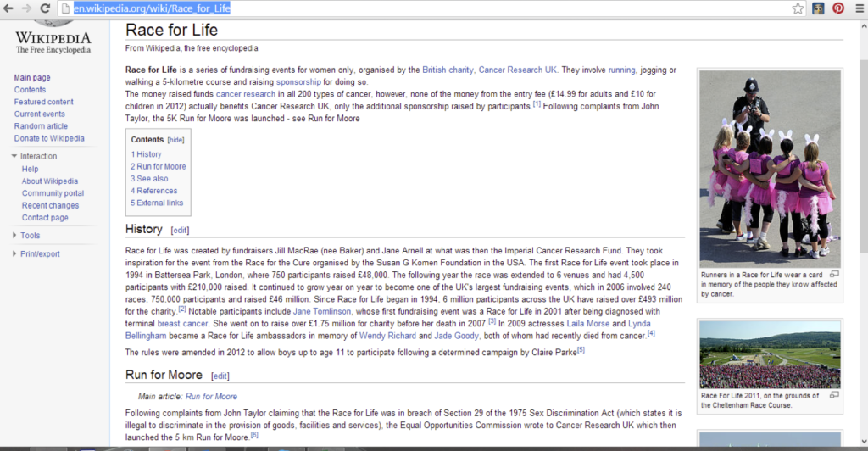Image resolution: width=868 pixels, height=451 pixels.
Task: Collapse the Interaction sidebar section
Action: (x=14, y=156)
